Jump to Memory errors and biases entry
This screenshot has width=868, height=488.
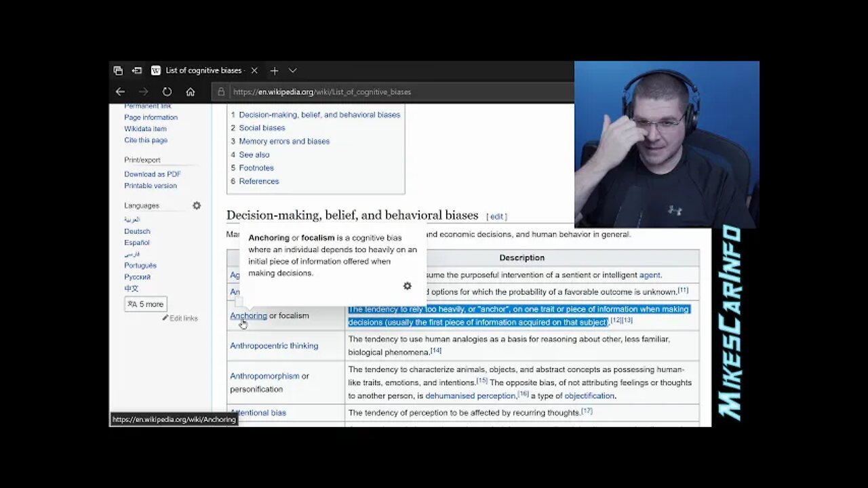pyautogui.click(x=284, y=141)
